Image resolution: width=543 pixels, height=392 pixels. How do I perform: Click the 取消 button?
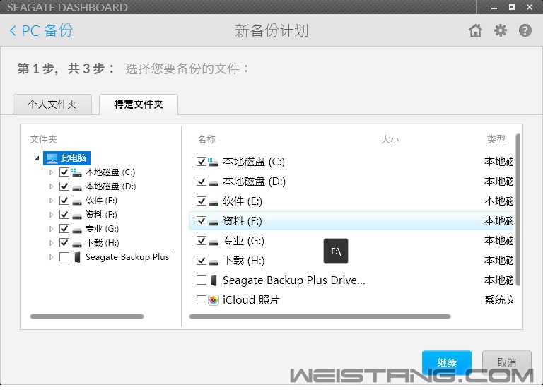pyautogui.click(x=507, y=362)
